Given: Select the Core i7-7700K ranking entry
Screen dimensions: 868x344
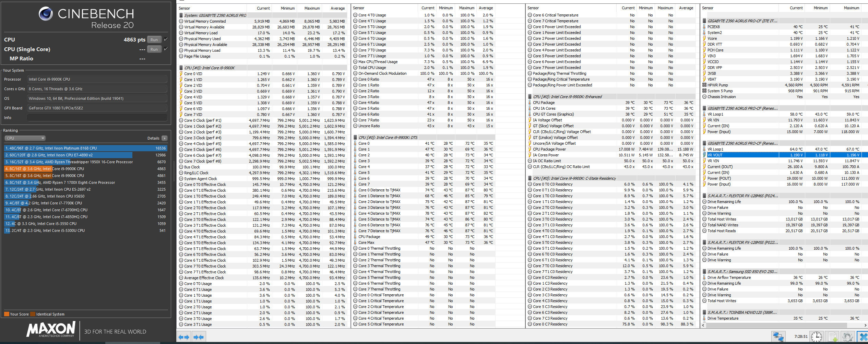Looking at the screenshot, I should [x=86, y=203].
